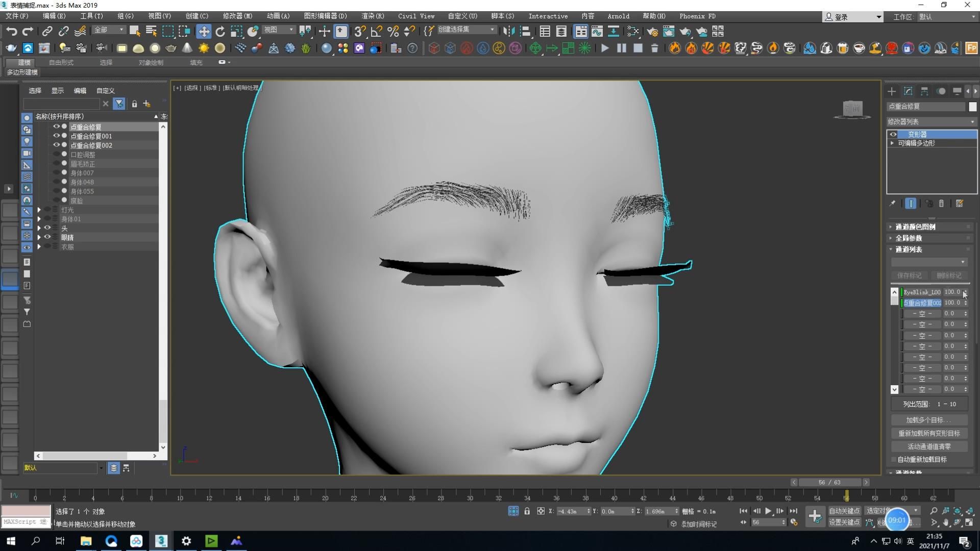Click Play Animation button
980x551 pixels.
(x=768, y=511)
